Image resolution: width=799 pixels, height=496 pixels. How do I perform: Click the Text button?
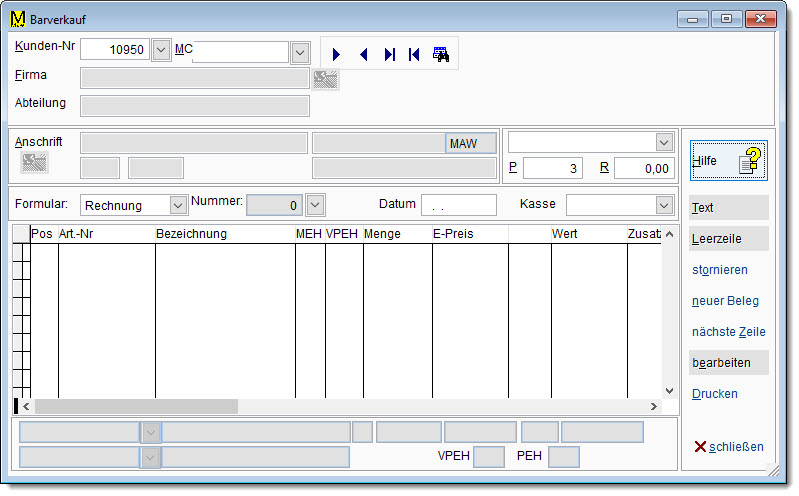click(x=728, y=208)
